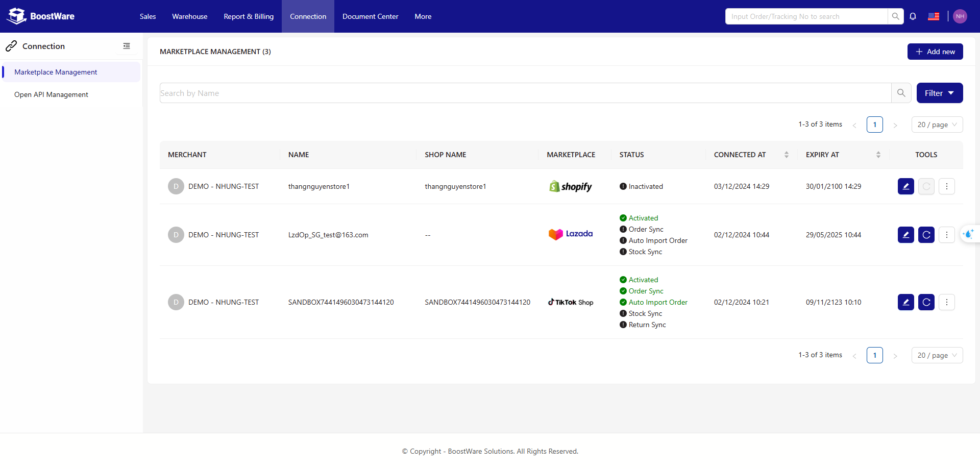Click Lazada row Order Sync status
The image size is (980, 469).
[642, 229]
